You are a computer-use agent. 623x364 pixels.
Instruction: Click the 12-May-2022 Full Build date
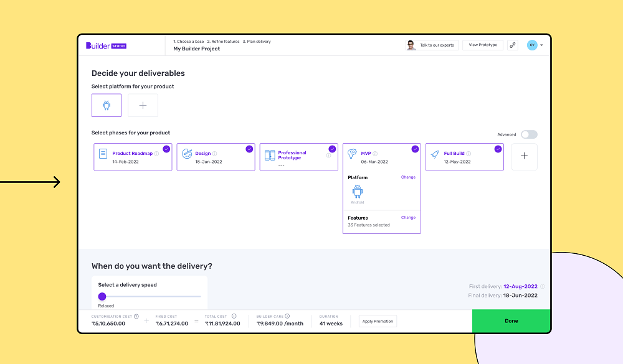[x=457, y=162]
